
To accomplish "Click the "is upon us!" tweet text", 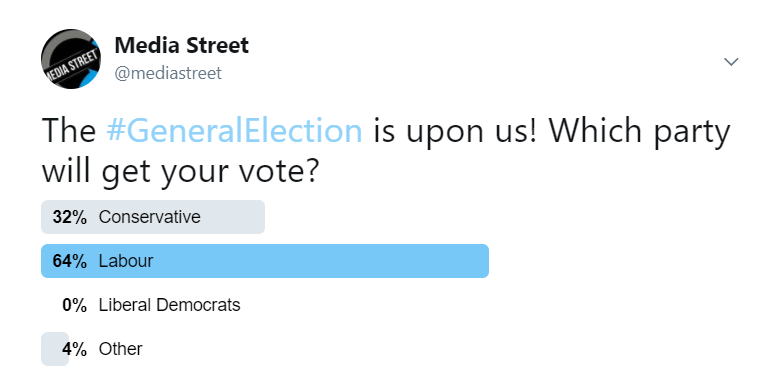I will tap(455, 130).
